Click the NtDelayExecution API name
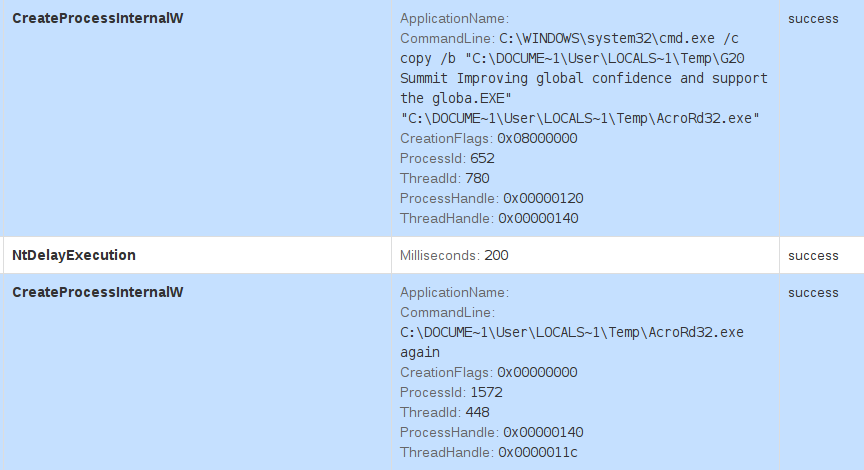The height and width of the screenshot is (470, 864). [x=74, y=255]
